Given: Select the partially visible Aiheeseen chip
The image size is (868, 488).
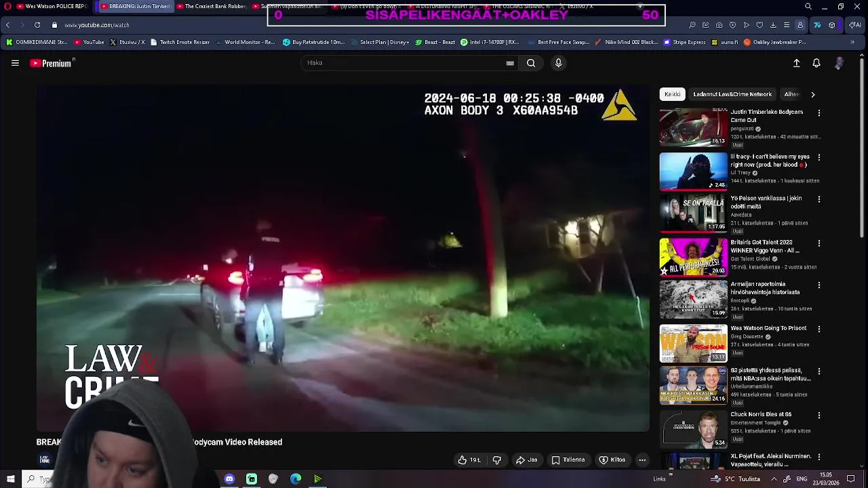Looking at the screenshot, I should click(791, 94).
